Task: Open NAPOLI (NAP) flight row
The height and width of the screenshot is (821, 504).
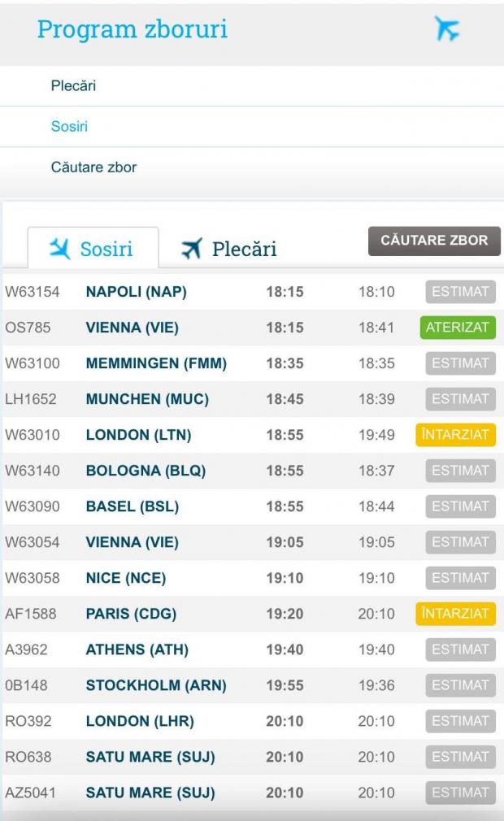Action: click(136, 292)
